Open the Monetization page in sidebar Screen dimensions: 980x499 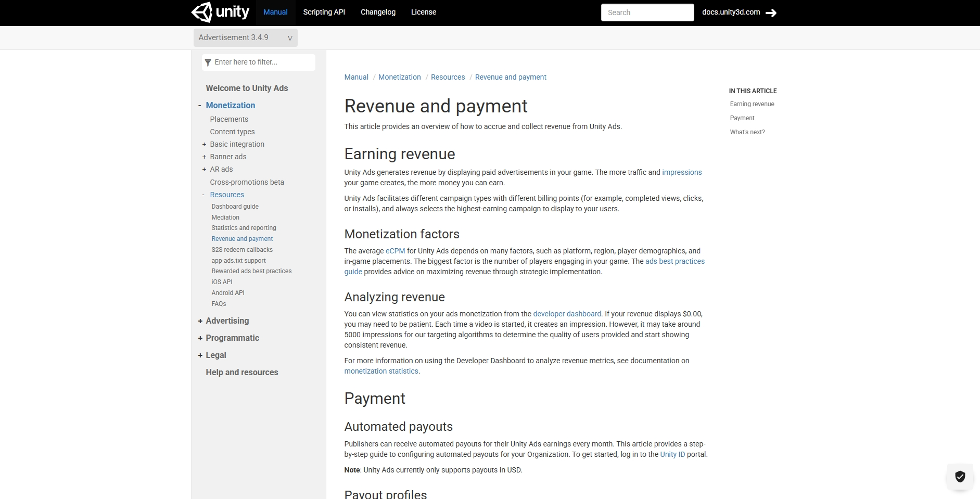click(230, 106)
